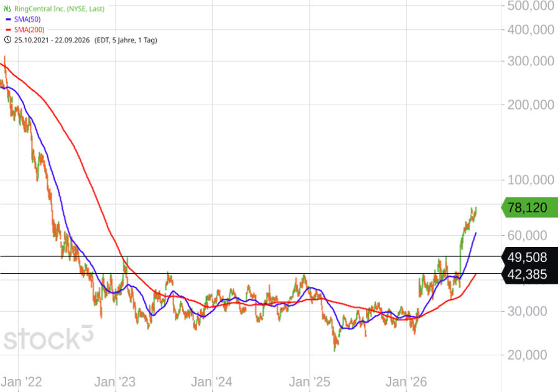Click the 49,508 horizontal line price tag
This screenshot has width=558, height=392.
(x=529, y=257)
